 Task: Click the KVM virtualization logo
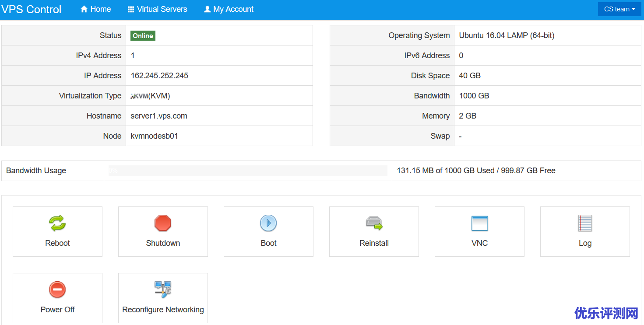tap(139, 96)
